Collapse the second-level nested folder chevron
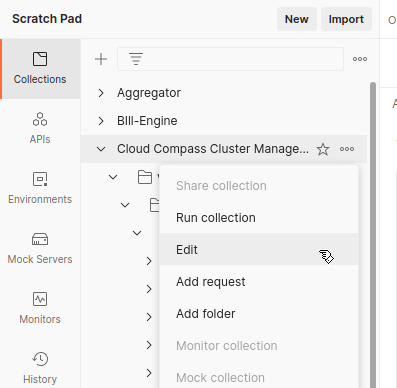Image resolution: width=397 pixels, height=388 pixels. (x=125, y=205)
